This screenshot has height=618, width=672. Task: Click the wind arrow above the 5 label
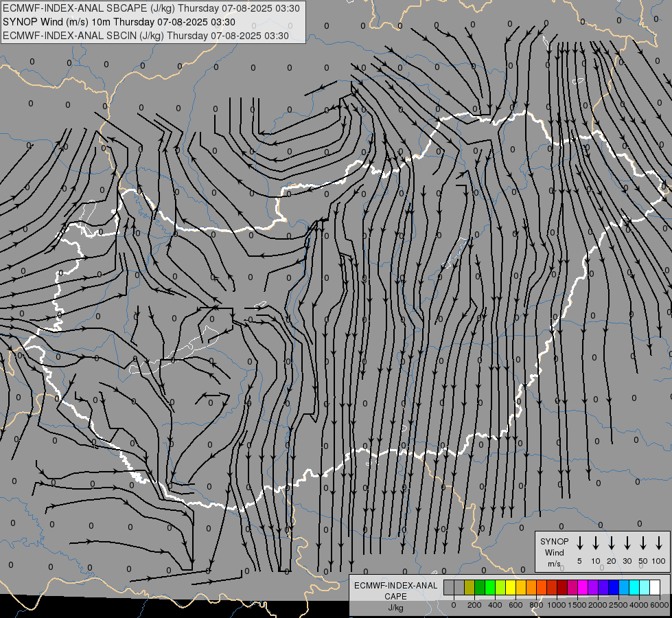pos(580,543)
